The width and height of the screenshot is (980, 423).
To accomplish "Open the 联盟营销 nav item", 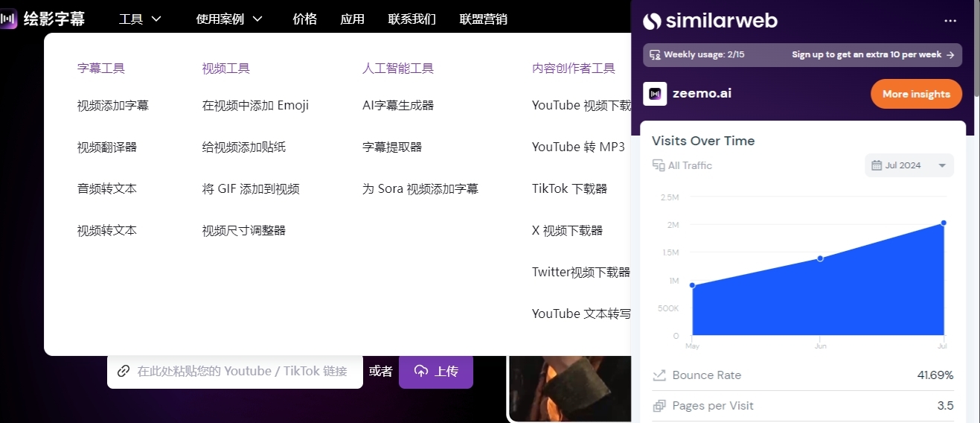I will (x=484, y=19).
